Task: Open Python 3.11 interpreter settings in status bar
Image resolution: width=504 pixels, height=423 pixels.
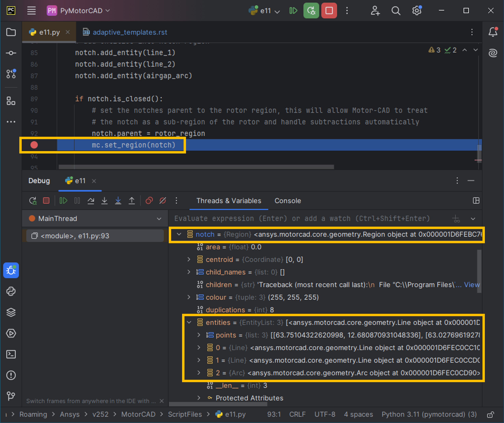Action: pos(429,414)
